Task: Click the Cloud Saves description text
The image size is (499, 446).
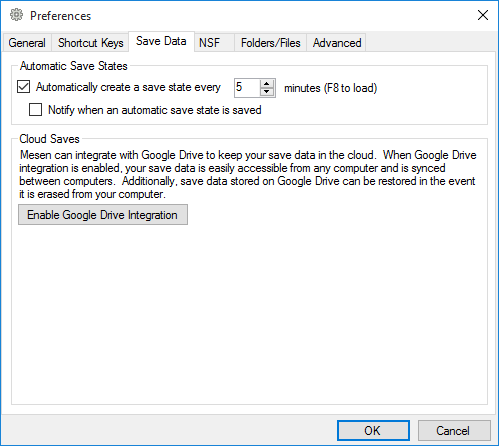Action: (x=248, y=174)
